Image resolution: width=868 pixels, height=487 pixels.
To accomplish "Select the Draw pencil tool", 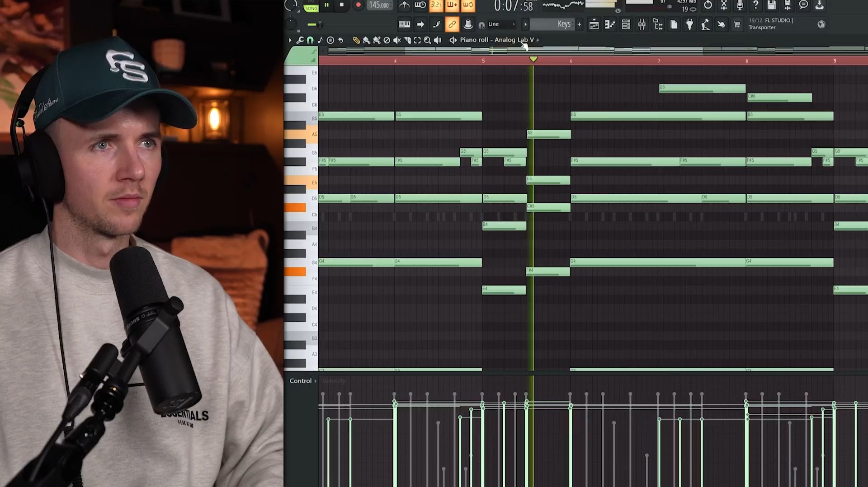I will point(356,40).
